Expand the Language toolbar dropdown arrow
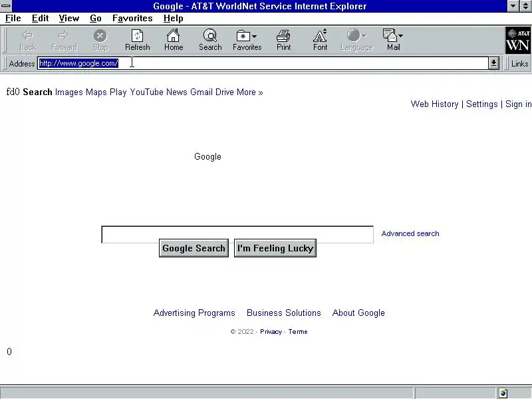532x399 pixels. click(364, 36)
